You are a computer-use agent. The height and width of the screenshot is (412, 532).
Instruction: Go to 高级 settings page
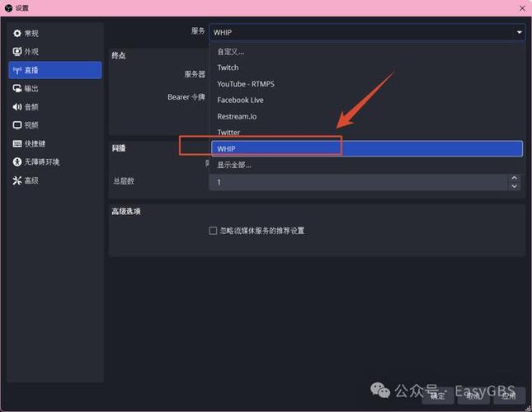(x=55, y=180)
